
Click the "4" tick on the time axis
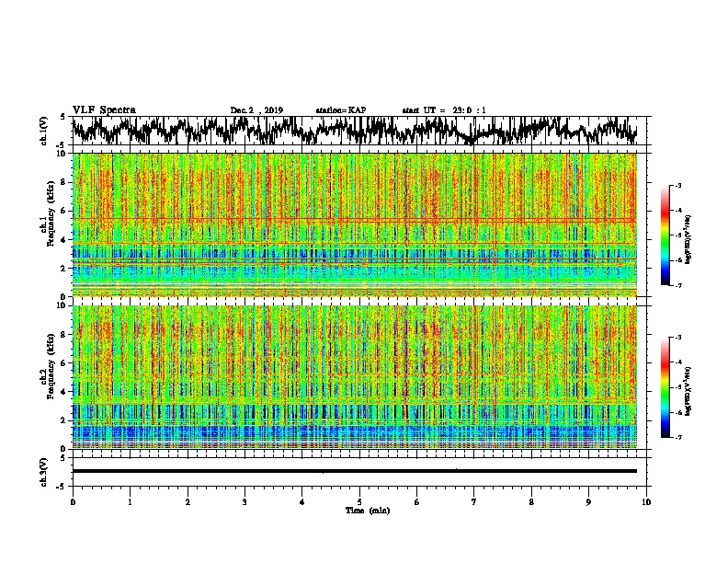tap(302, 502)
